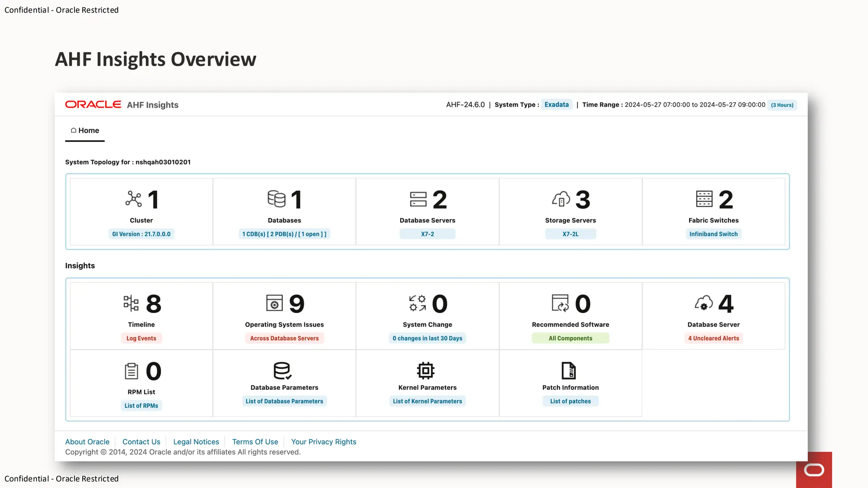The image size is (868, 488).
Task: Click the Databases stacked cylinders icon
Action: click(x=276, y=199)
